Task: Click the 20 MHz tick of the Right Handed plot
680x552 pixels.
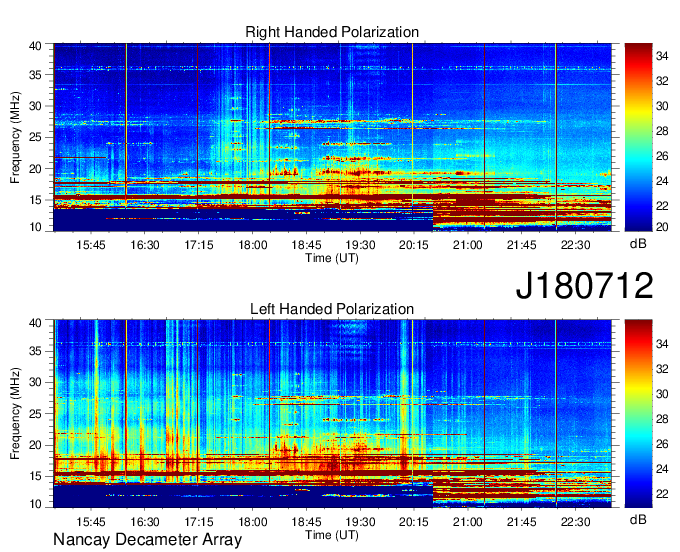Action: coord(35,169)
